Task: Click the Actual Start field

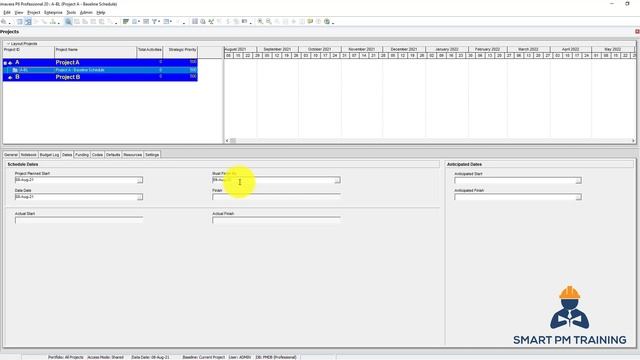Action: point(79,220)
